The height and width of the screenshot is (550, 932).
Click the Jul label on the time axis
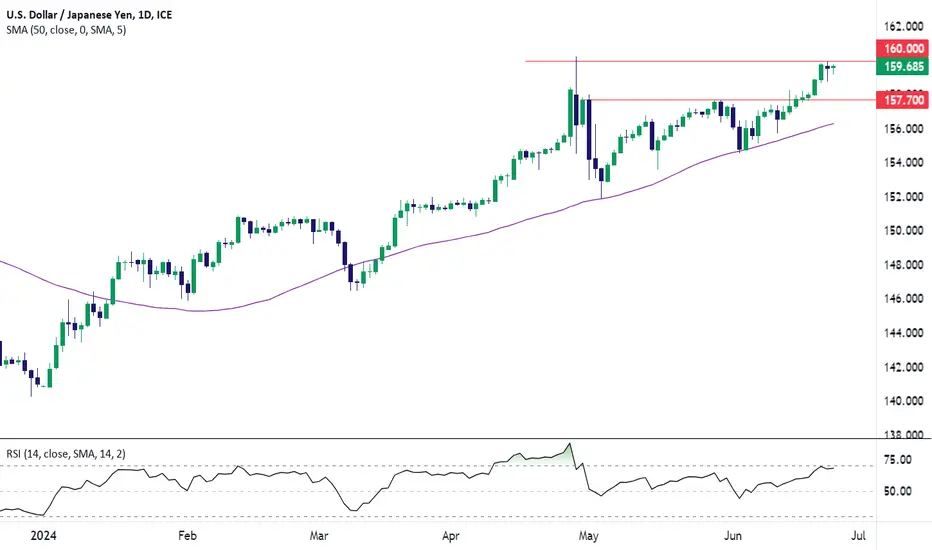point(858,536)
